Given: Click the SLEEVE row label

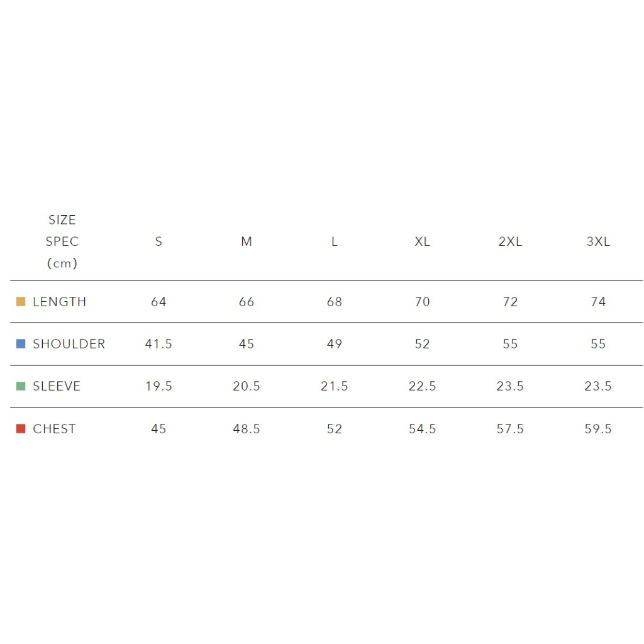Looking at the screenshot, I should (x=57, y=386).
